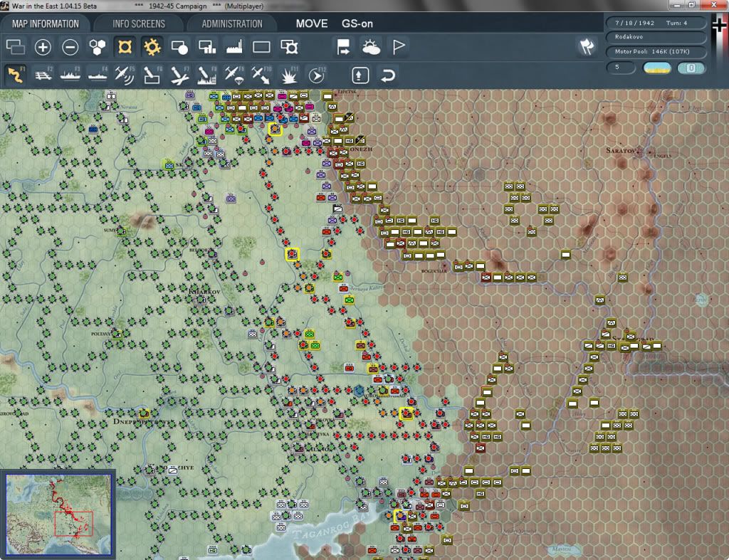This screenshot has width=729, height=560.
Task: Select F3 naval transport mode icon
Action: coord(70,75)
